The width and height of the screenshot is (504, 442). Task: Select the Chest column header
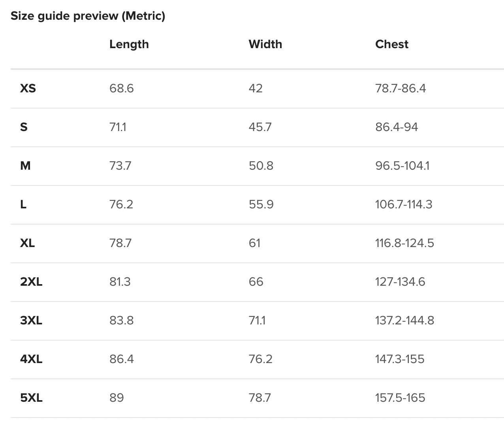coord(391,44)
